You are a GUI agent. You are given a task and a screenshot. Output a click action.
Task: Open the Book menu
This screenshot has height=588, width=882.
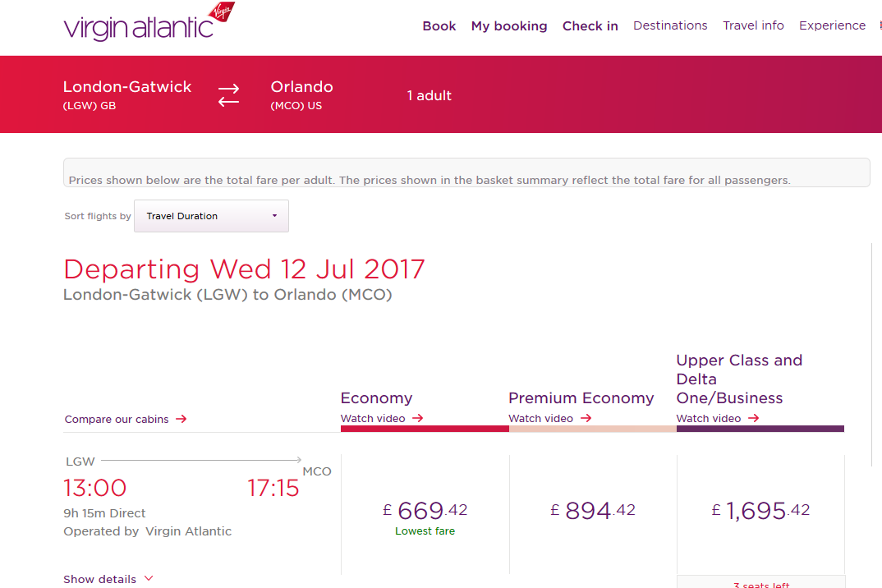(439, 26)
